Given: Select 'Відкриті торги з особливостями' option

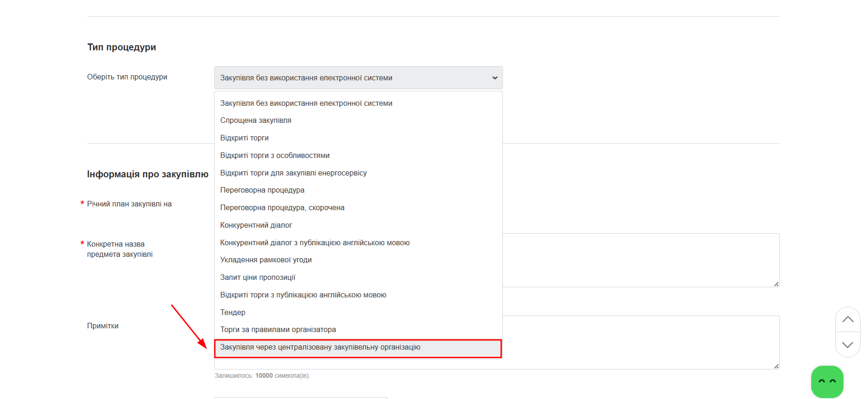Looking at the screenshot, I should [x=275, y=156].
